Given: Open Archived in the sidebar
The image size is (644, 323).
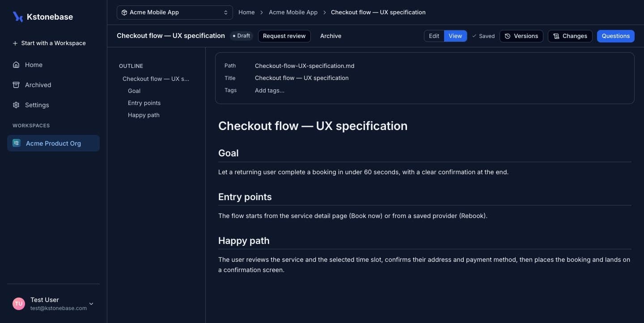Looking at the screenshot, I should 53,85.
